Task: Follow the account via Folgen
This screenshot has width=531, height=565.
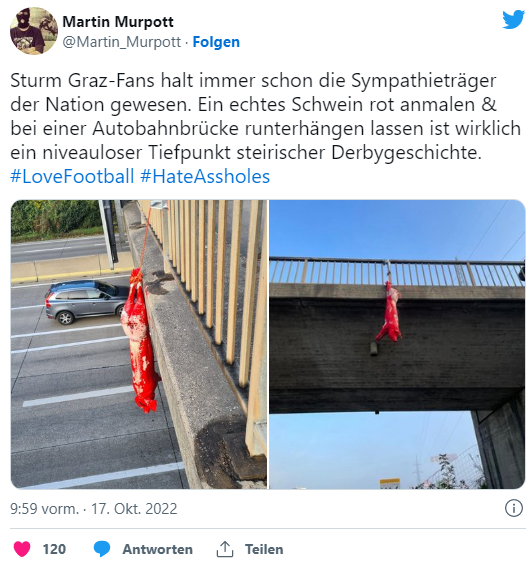Action: point(216,42)
